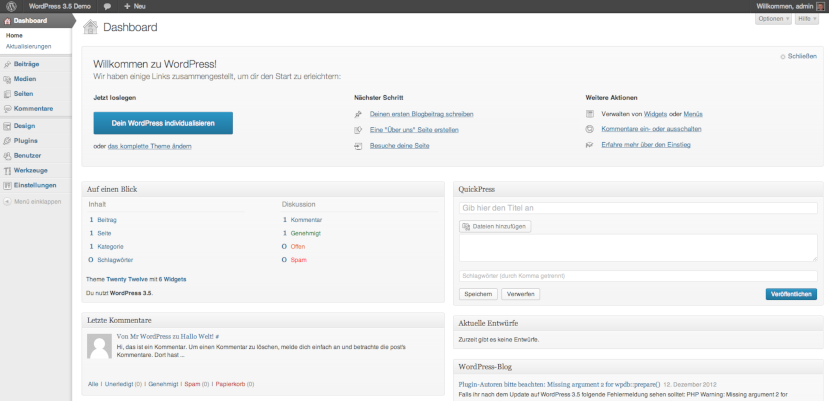Image resolution: width=829 pixels, height=401 pixels.
Task: Click the Speichern button in QuickPress
Action: 478,294
